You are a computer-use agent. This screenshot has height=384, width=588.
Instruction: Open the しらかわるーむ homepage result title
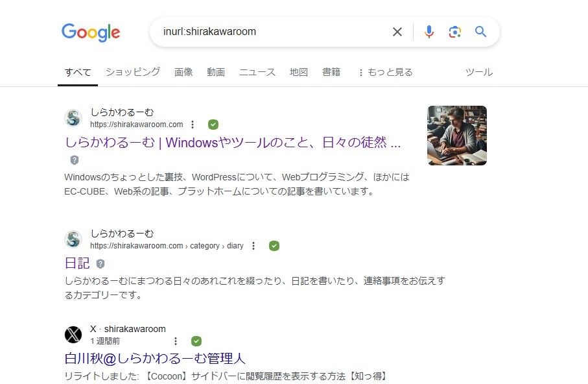pos(233,143)
